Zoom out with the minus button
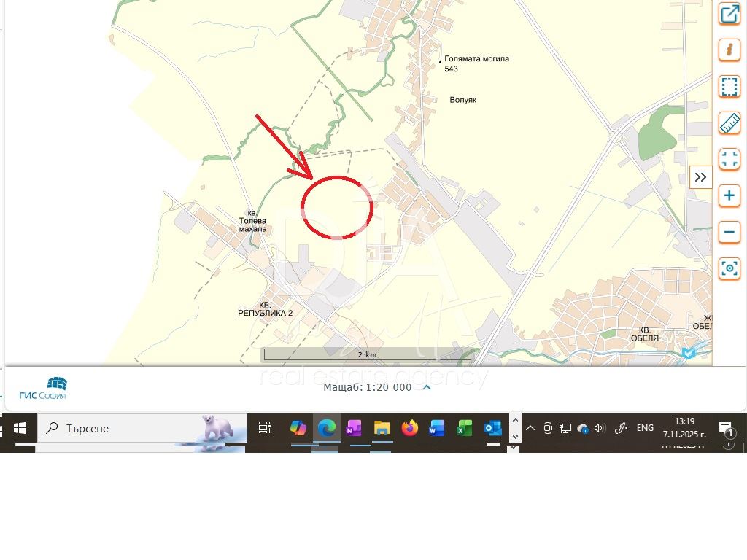 (729, 233)
